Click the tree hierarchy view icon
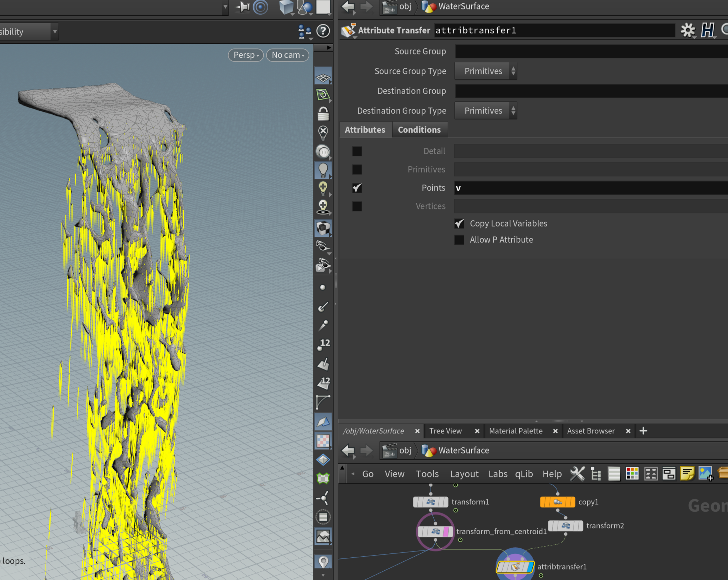 596,474
